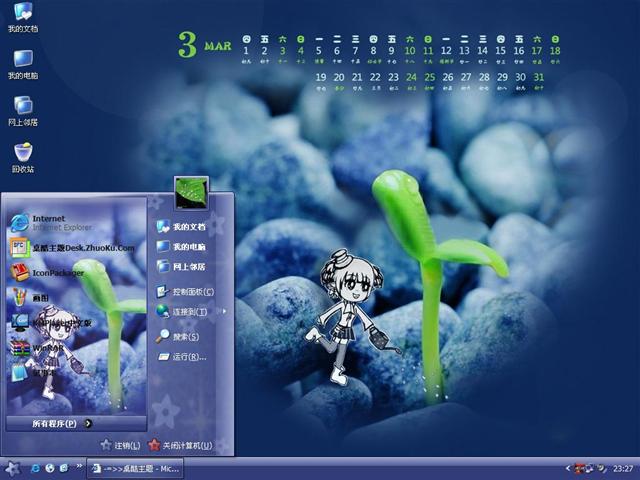Open the 运行(R)... run dialog
The height and width of the screenshot is (480, 640).
point(182,357)
